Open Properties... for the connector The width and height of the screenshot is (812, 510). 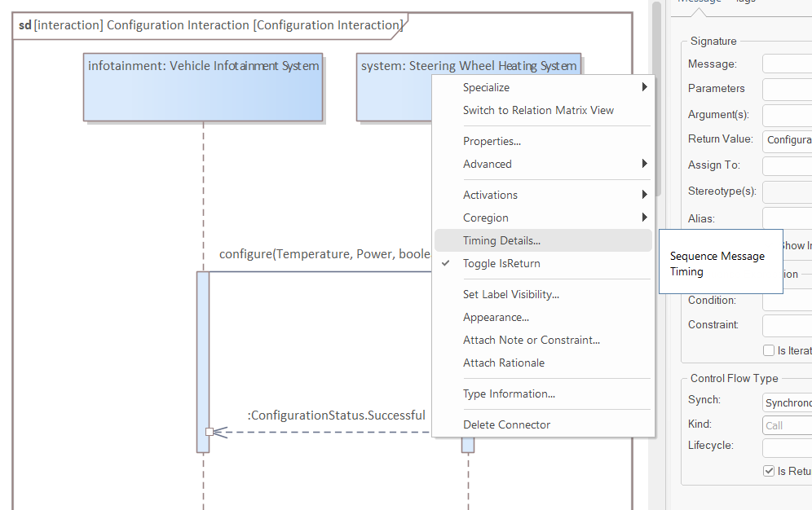pyautogui.click(x=492, y=141)
